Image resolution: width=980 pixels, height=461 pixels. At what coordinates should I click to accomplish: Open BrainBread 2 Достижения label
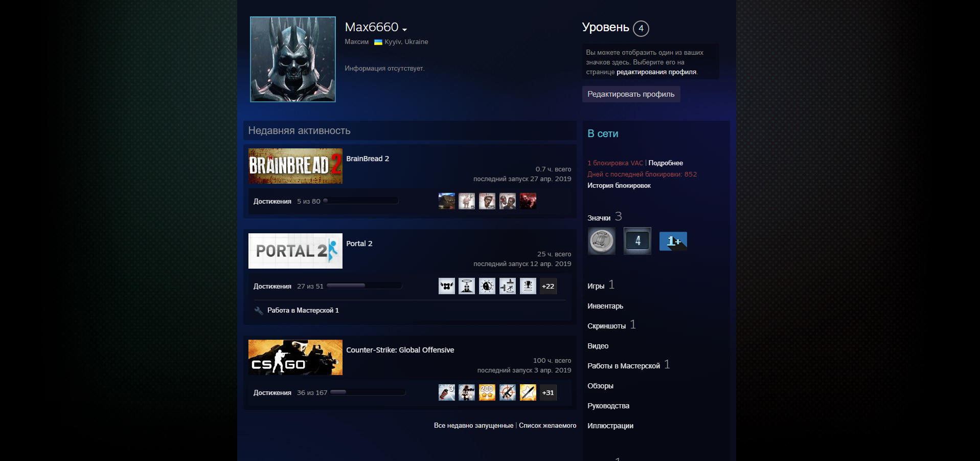pos(272,202)
